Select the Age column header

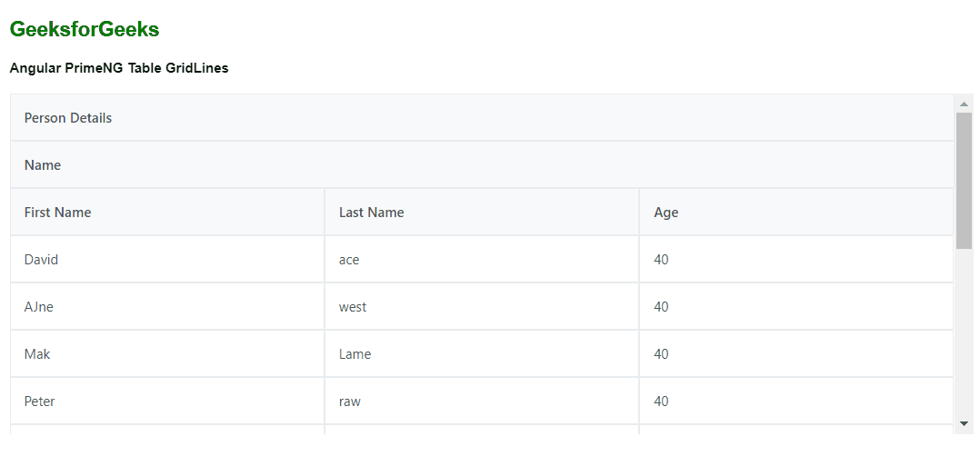[x=666, y=213]
